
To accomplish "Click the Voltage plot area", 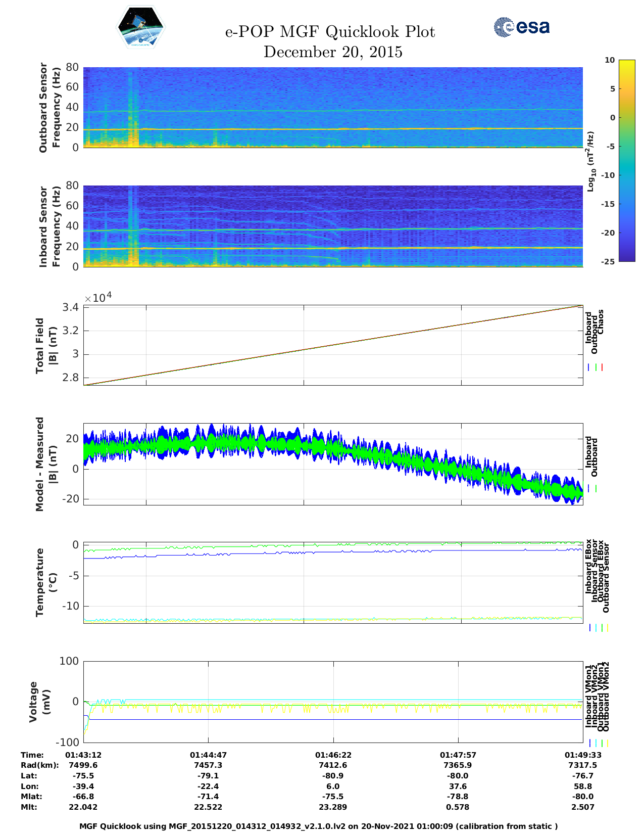I will coord(333,702).
